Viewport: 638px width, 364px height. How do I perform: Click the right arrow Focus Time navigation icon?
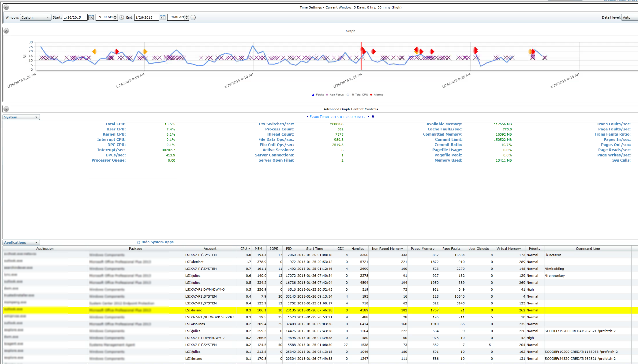(369, 116)
